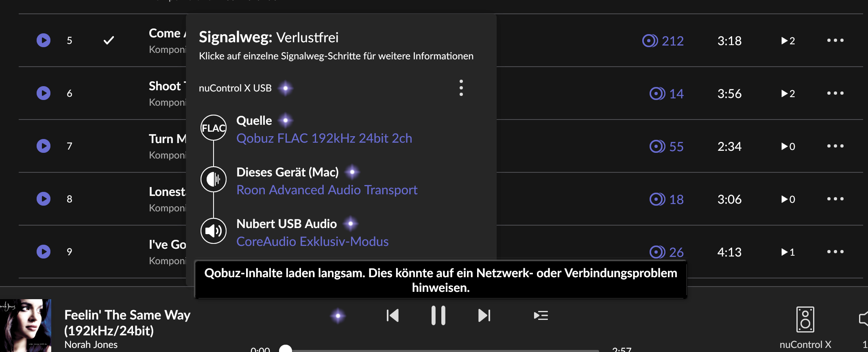
Task: Open the track titled Shoot
Action: pyautogui.click(x=167, y=86)
